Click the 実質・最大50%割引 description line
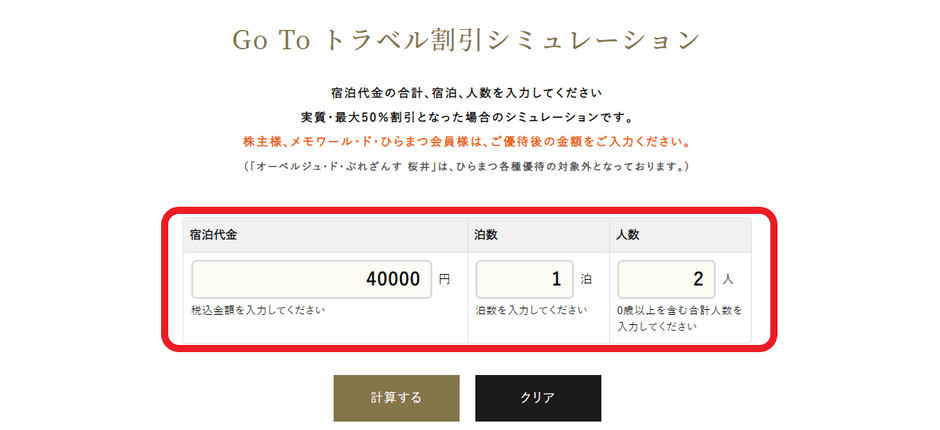Image resolution: width=940 pixels, height=430 pixels. 467,117
